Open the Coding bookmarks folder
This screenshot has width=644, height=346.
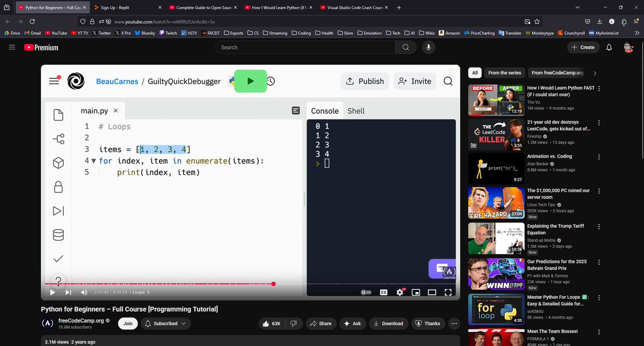pyautogui.click(x=301, y=33)
